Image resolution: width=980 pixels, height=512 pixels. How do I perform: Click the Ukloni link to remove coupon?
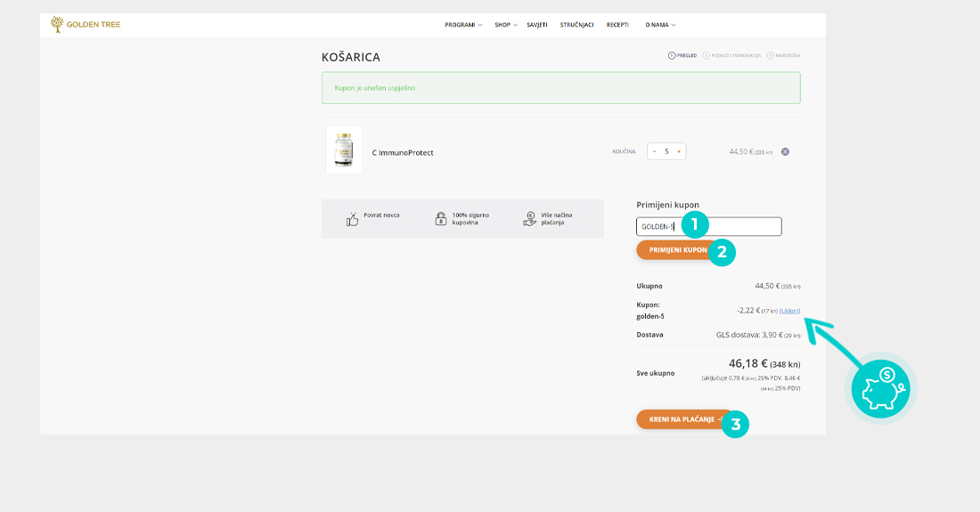point(789,311)
